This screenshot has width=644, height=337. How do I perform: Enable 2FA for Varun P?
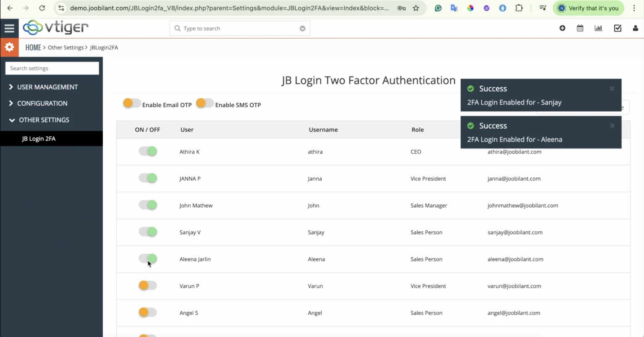[x=147, y=285]
